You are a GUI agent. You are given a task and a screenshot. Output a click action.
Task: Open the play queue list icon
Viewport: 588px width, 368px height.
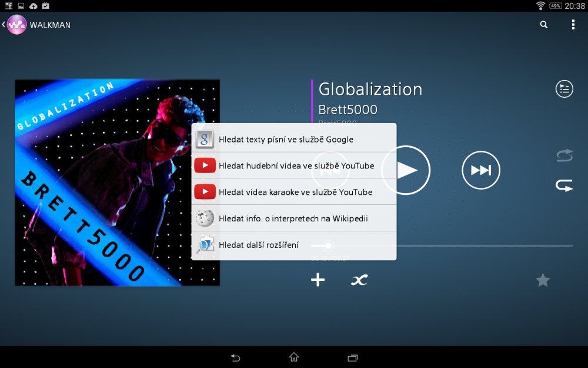(564, 88)
